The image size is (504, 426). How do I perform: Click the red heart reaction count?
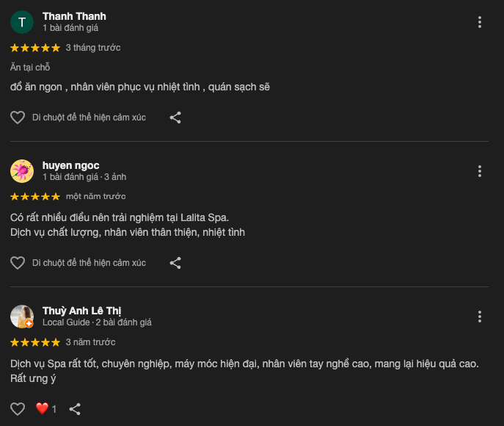click(46, 409)
